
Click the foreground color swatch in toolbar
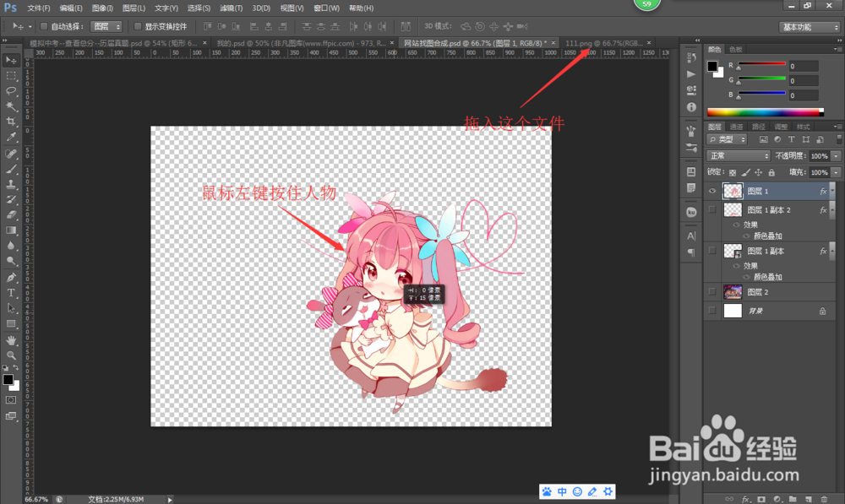[8, 379]
